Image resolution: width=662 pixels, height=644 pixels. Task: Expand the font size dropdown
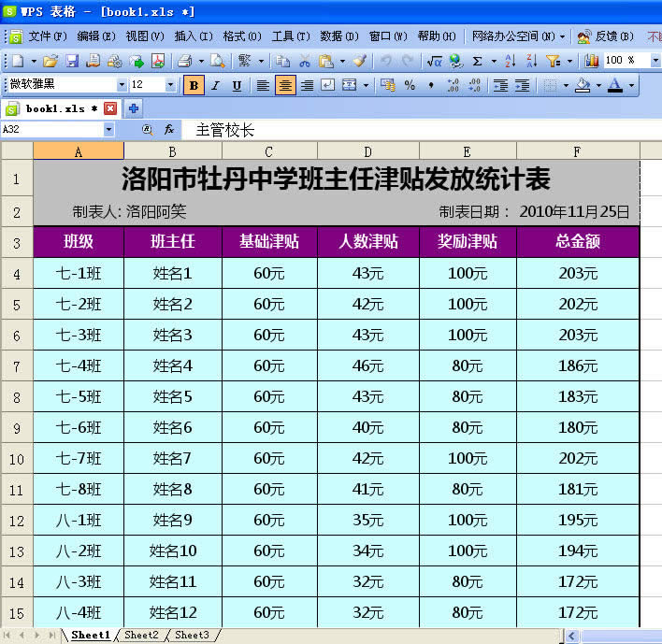(170, 85)
